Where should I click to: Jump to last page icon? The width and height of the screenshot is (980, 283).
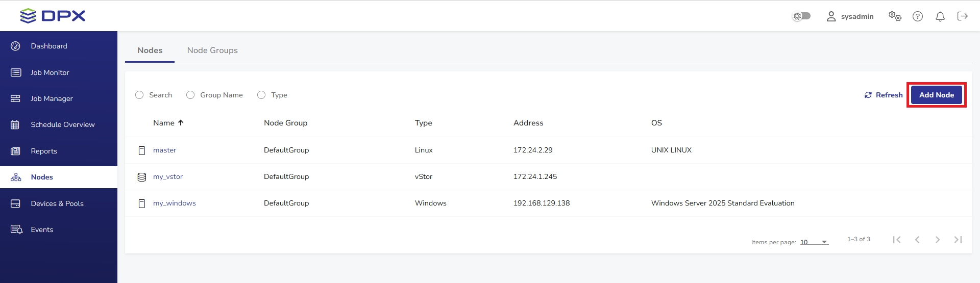(958, 240)
